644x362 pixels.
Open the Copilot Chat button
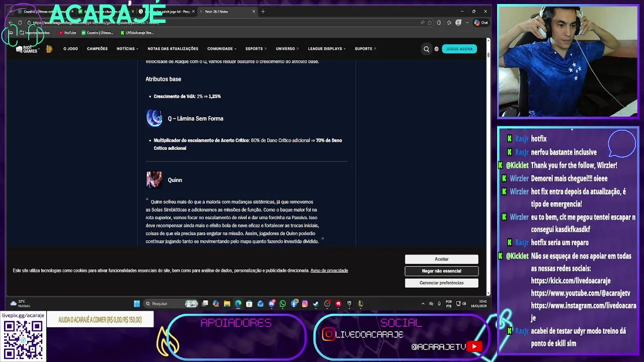pos(481,23)
